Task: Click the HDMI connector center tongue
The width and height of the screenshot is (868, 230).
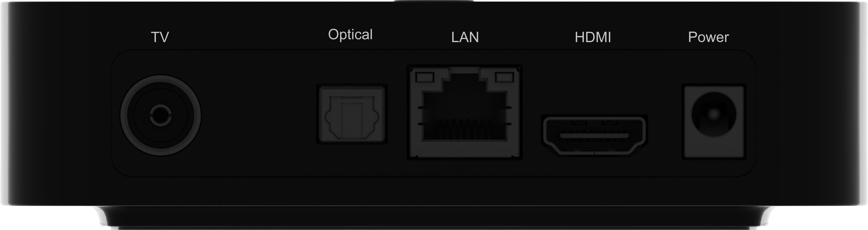Action: pos(594,136)
